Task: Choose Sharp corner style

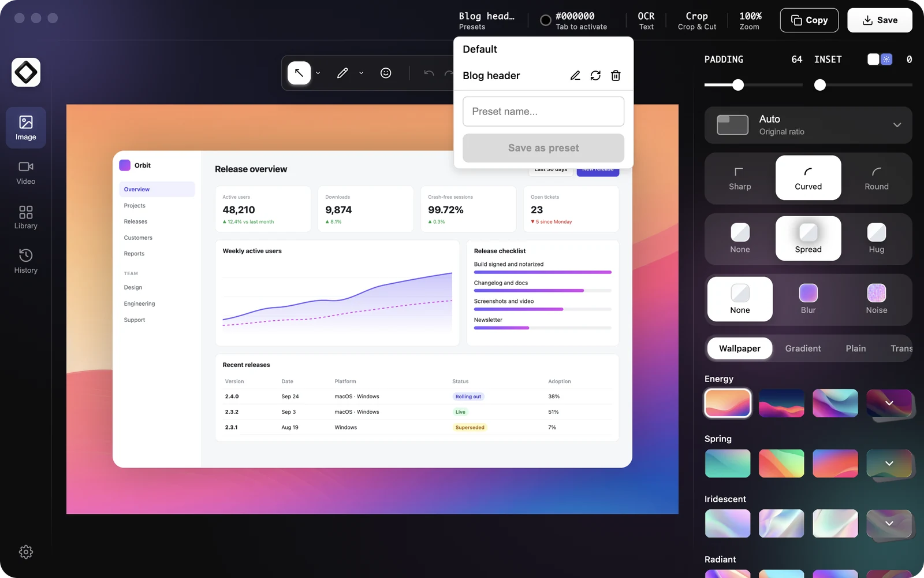Action: tap(740, 178)
